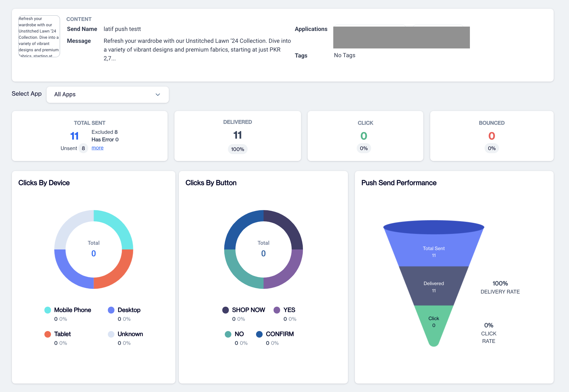Click the Bounced card 0% badge
Viewport: 569px width, 392px height.
pos(492,148)
